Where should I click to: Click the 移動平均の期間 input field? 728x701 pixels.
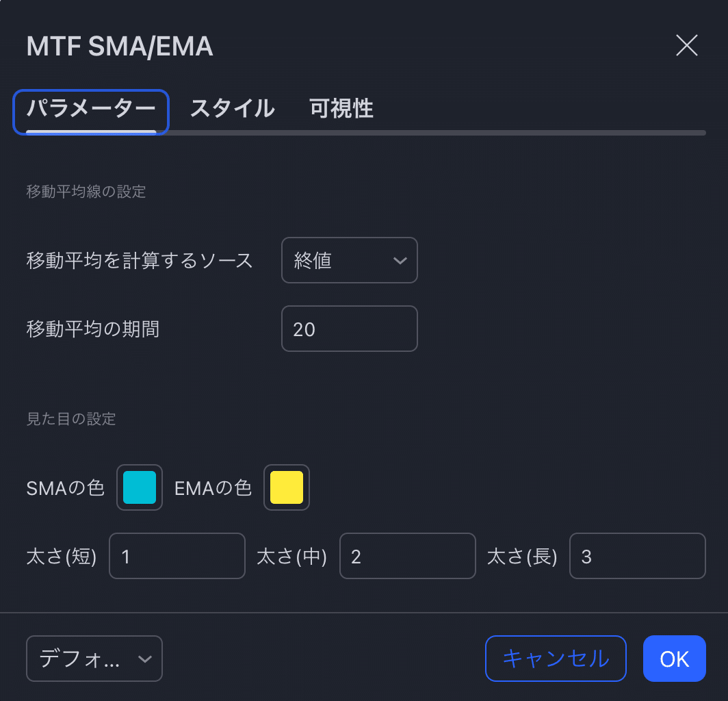(349, 329)
